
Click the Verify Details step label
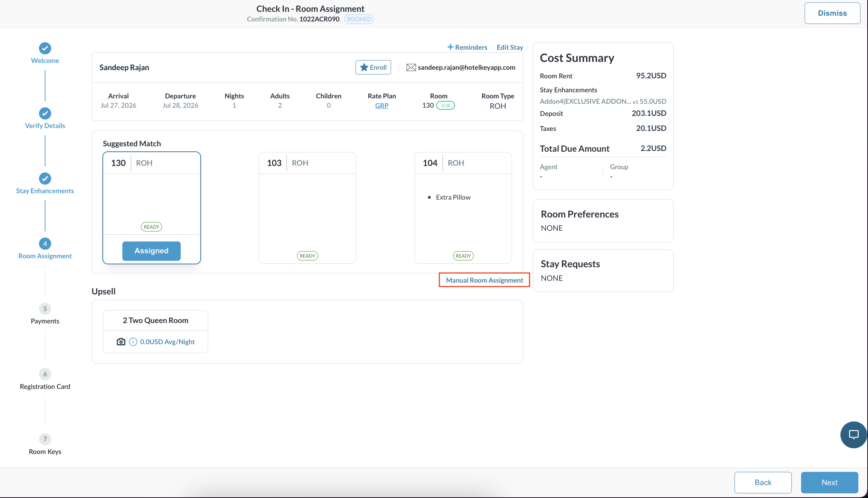pos(45,126)
